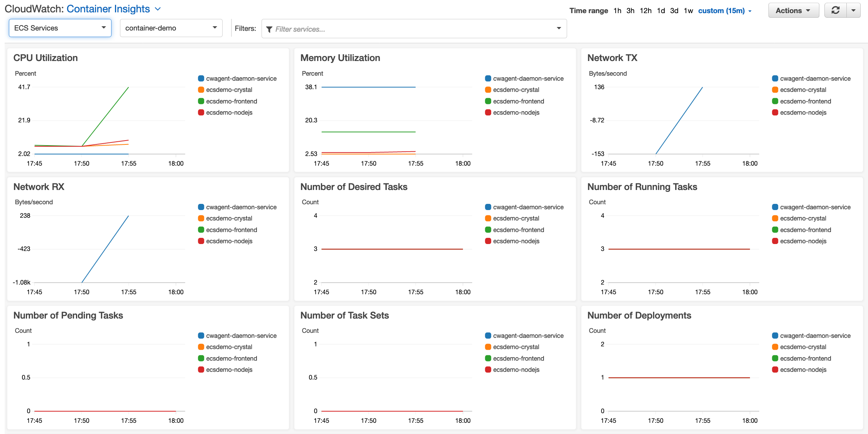868x434 pixels.
Task: Click cwagent-daemon-service swatch in Network TX legend
Action: click(775, 78)
